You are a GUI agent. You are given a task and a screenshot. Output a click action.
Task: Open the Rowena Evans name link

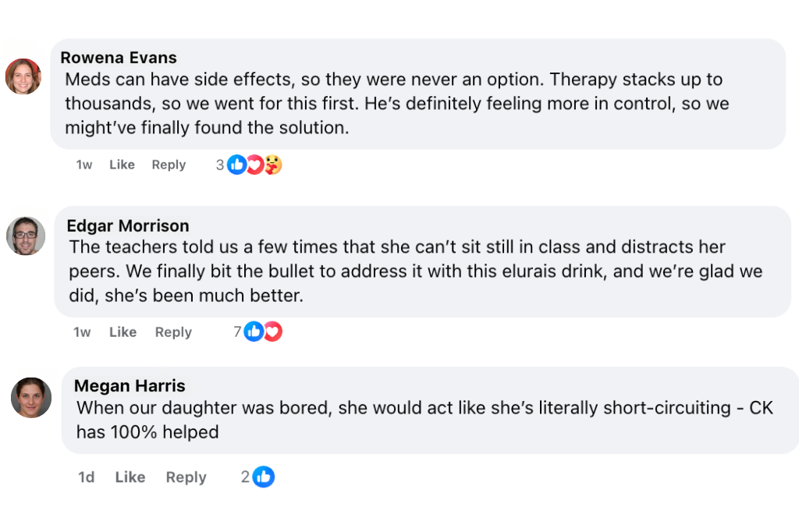(x=119, y=58)
